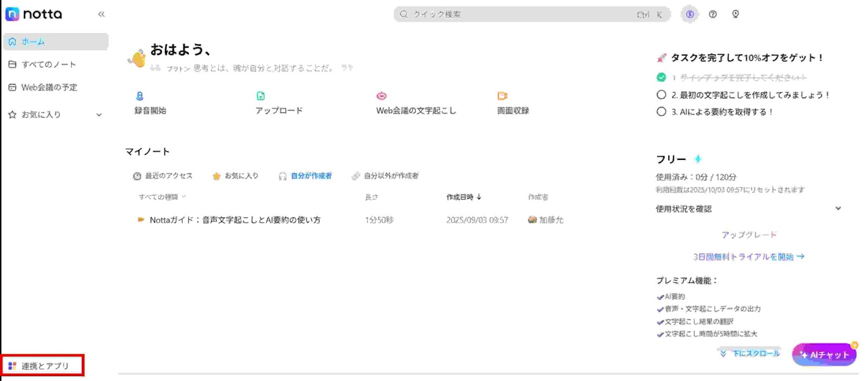Open the AIチャット button
This screenshot has height=381, width=868.
pos(824,354)
